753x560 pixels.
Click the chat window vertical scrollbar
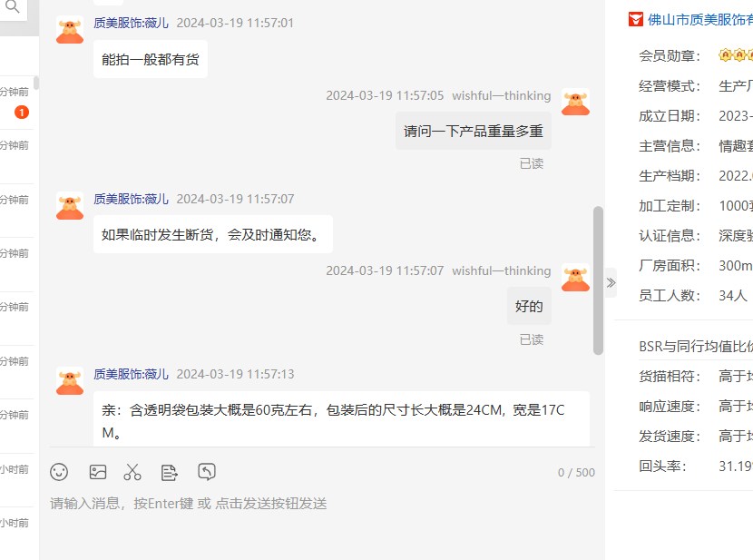(x=598, y=280)
